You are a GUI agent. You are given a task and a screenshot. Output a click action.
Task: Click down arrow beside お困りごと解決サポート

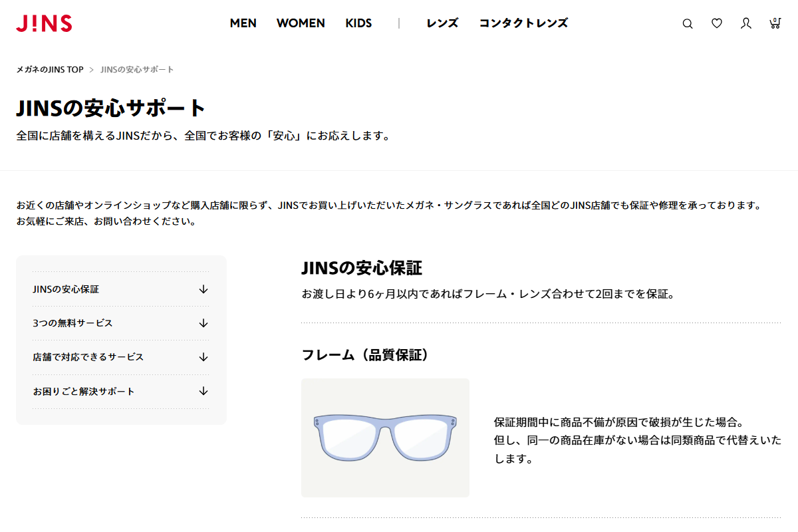(203, 391)
